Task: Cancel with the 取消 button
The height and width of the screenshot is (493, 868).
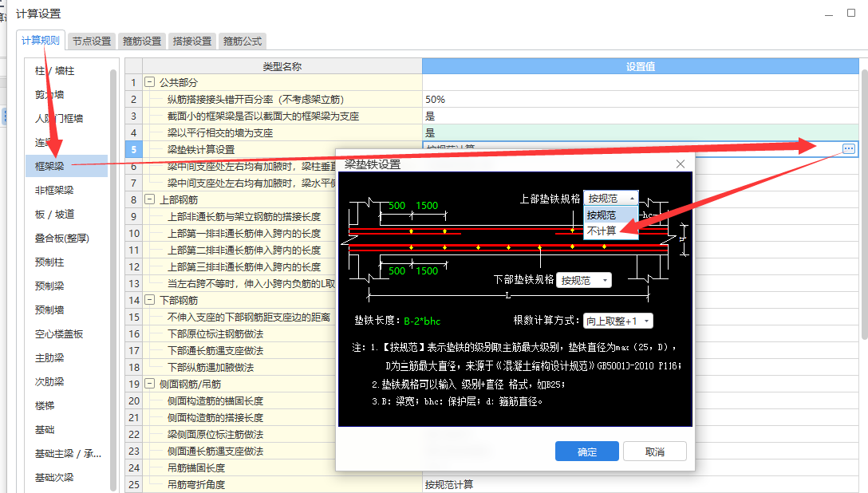Action: [x=655, y=452]
